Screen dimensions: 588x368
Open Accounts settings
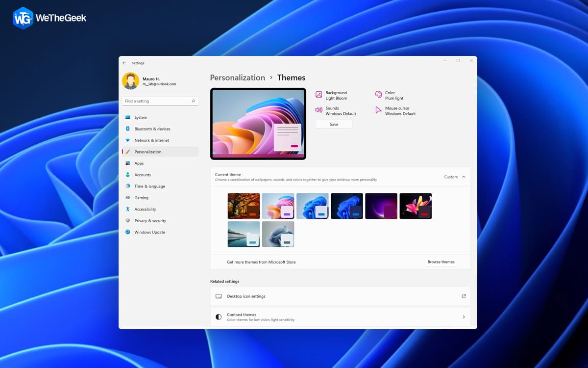tap(160, 175)
